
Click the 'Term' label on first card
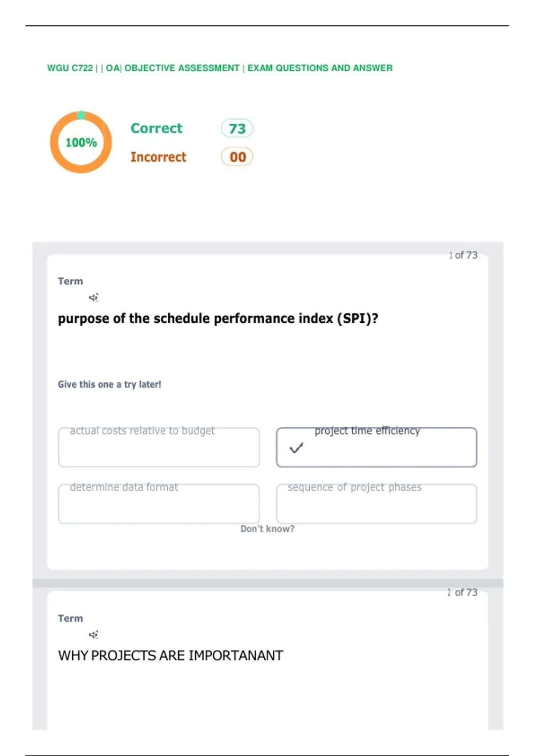[70, 281]
